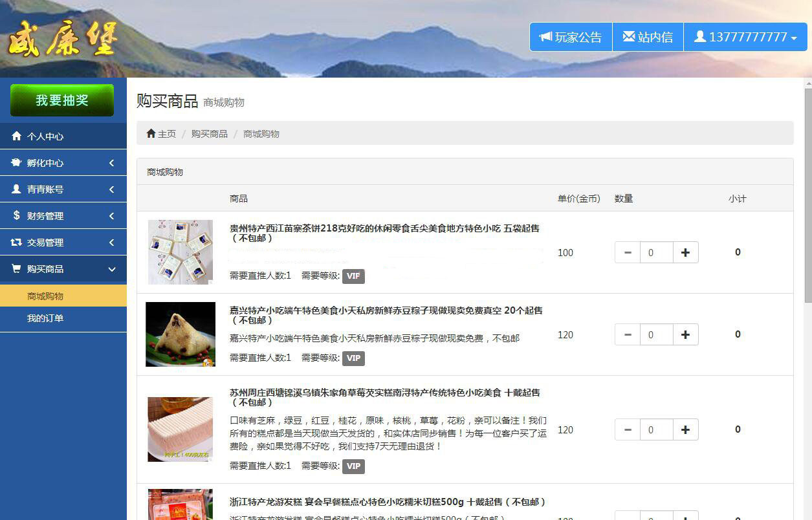Click the envelope icon for 站内信
Image resolution: width=812 pixels, height=520 pixels.
628,37
